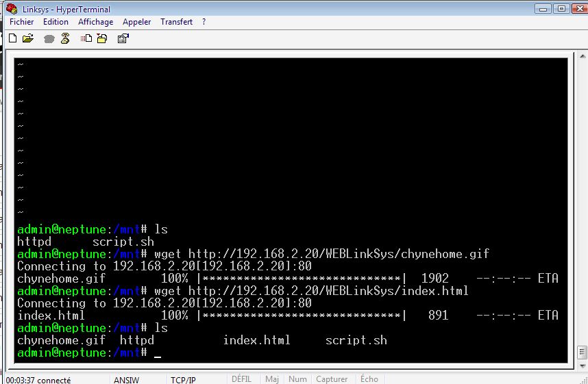
Task: Click the scrollbar down arrow
Action: [x=583, y=366]
